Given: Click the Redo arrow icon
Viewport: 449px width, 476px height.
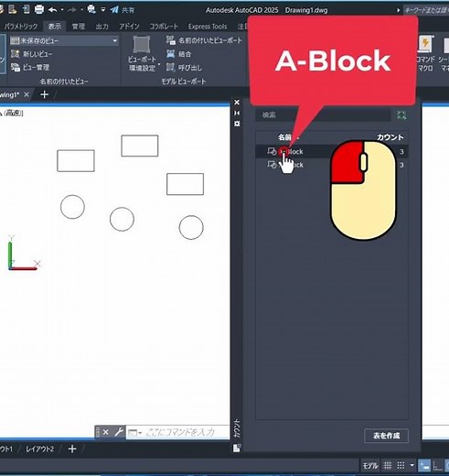Looking at the screenshot, I should pyautogui.click(x=72, y=10).
